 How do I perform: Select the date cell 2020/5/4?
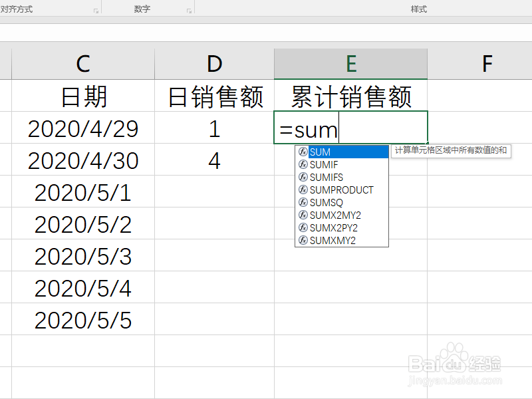tap(83, 287)
